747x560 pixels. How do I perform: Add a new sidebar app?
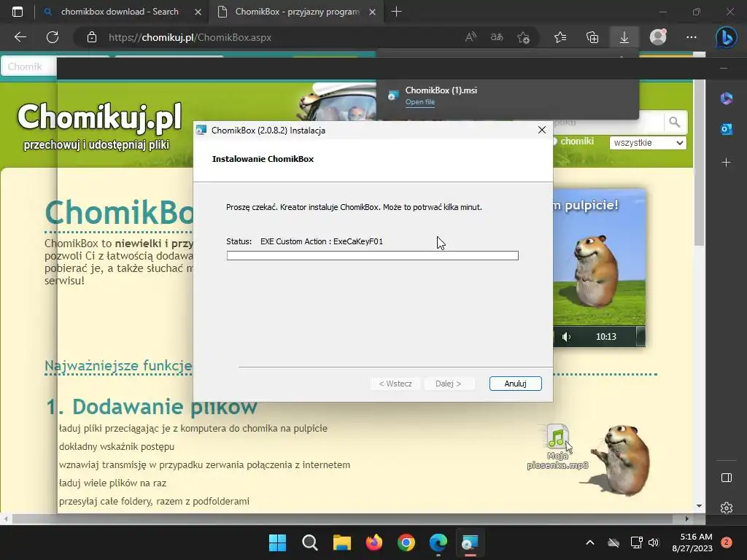coord(726,163)
